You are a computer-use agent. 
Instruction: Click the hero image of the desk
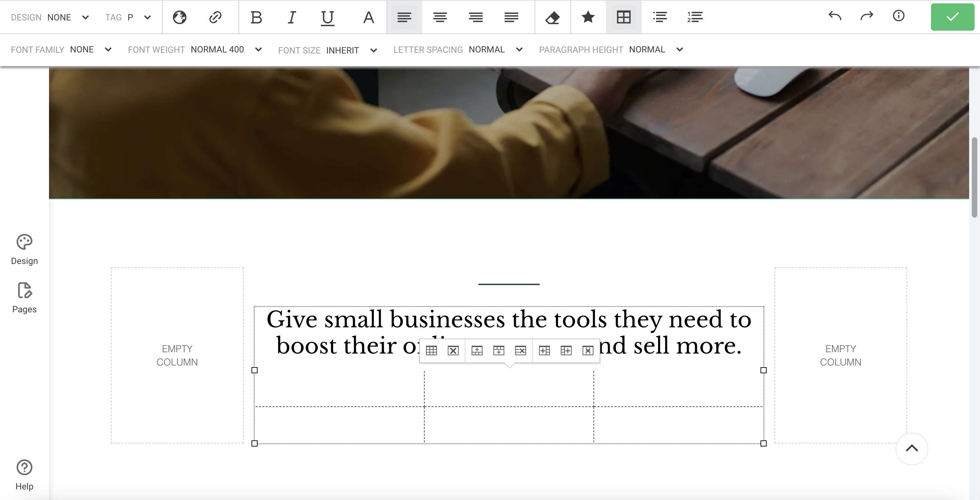pos(509,133)
